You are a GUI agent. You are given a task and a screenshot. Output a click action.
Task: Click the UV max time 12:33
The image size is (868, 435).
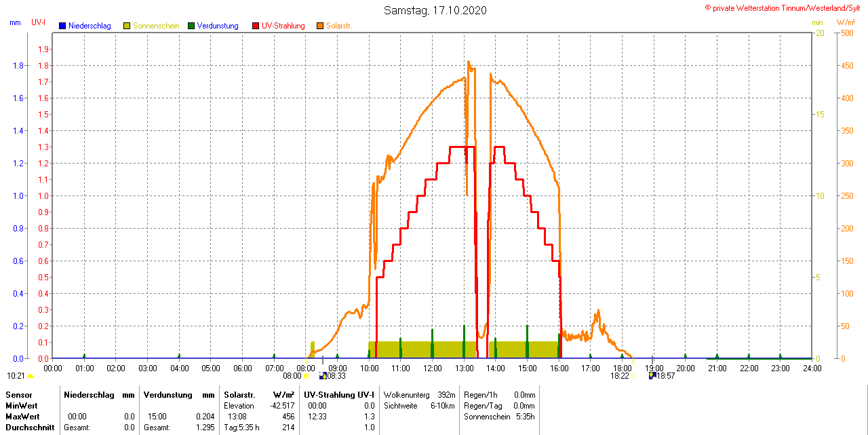[317, 416]
